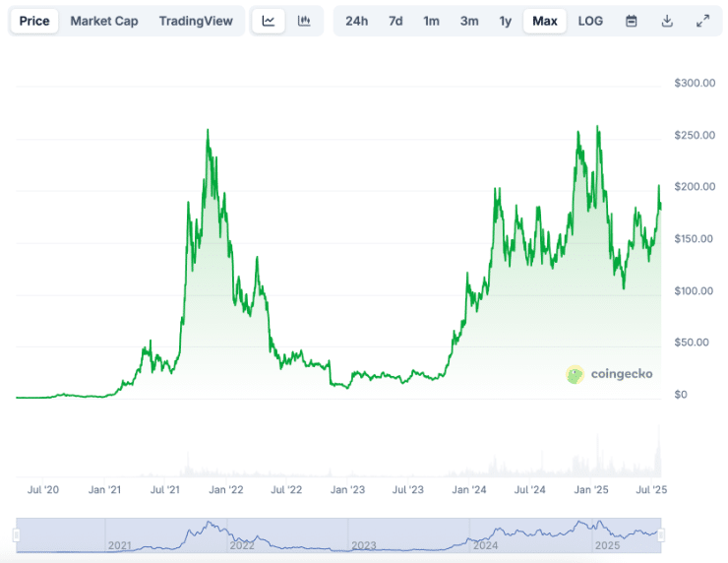Image resolution: width=728 pixels, height=563 pixels.
Task: Download the chart data
Action: click(x=667, y=21)
